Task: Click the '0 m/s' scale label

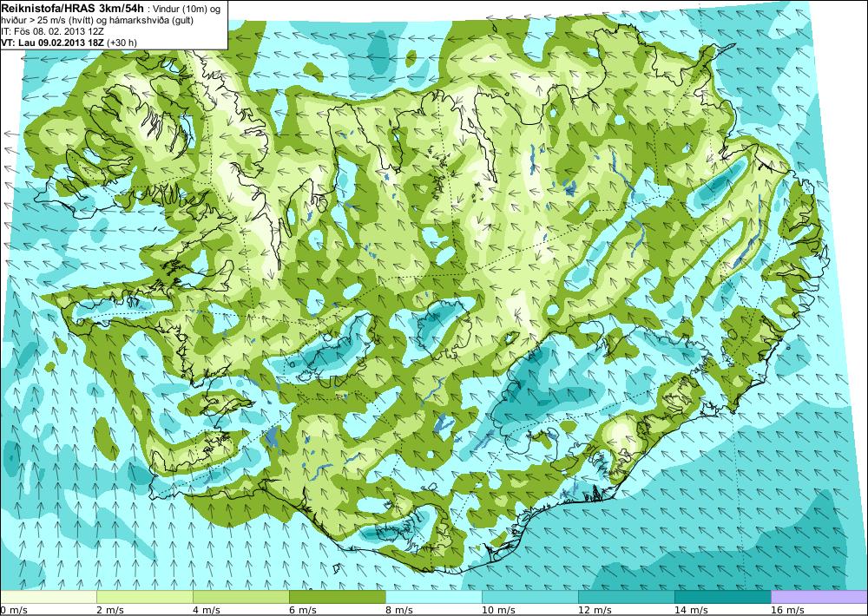Action: pos(15,610)
